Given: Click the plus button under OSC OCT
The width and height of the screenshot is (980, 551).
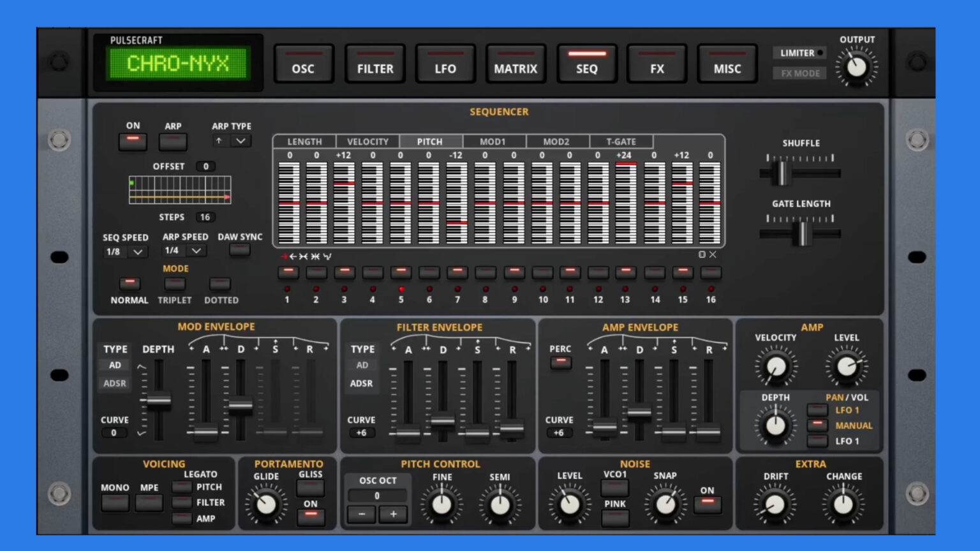Looking at the screenshot, I should (393, 514).
